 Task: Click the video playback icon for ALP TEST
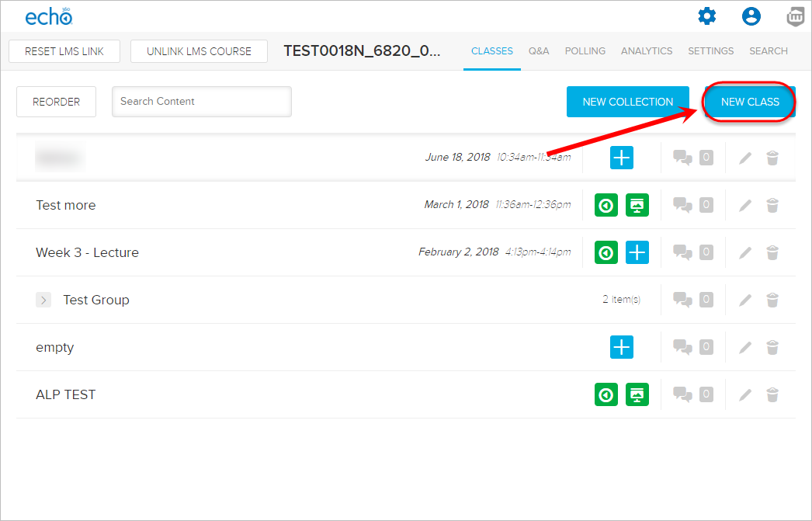606,394
